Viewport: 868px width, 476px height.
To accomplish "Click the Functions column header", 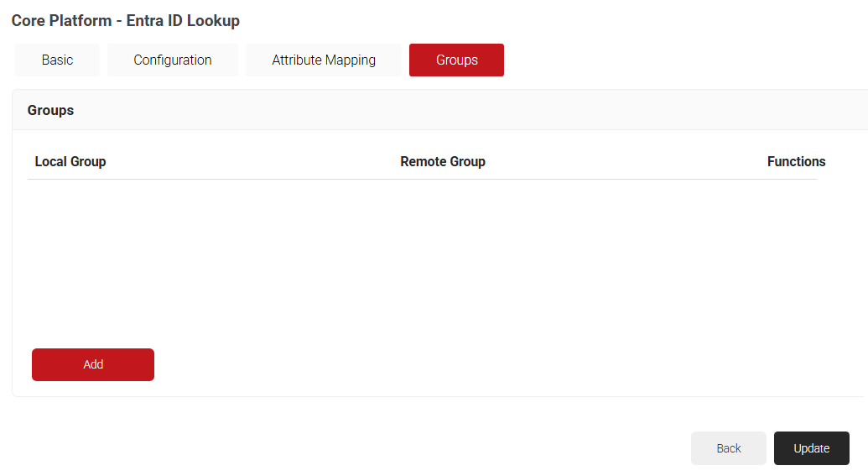I will (x=796, y=161).
